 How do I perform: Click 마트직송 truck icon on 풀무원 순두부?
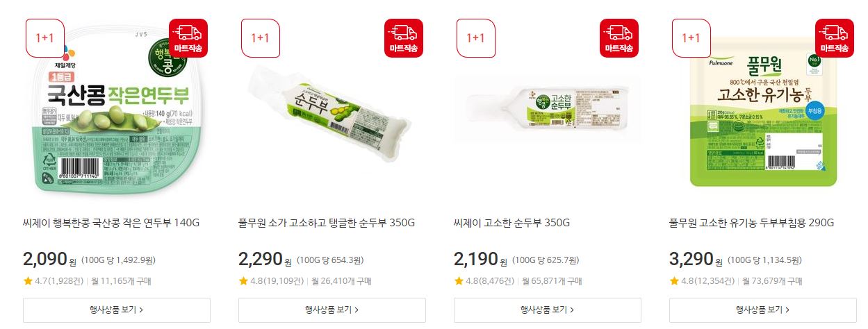[404, 37]
